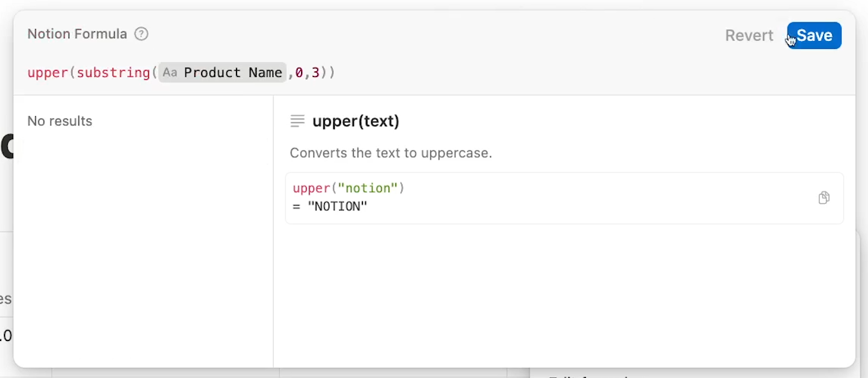Select the Product Name property token
This screenshot has width=868, height=378.
[x=222, y=72]
